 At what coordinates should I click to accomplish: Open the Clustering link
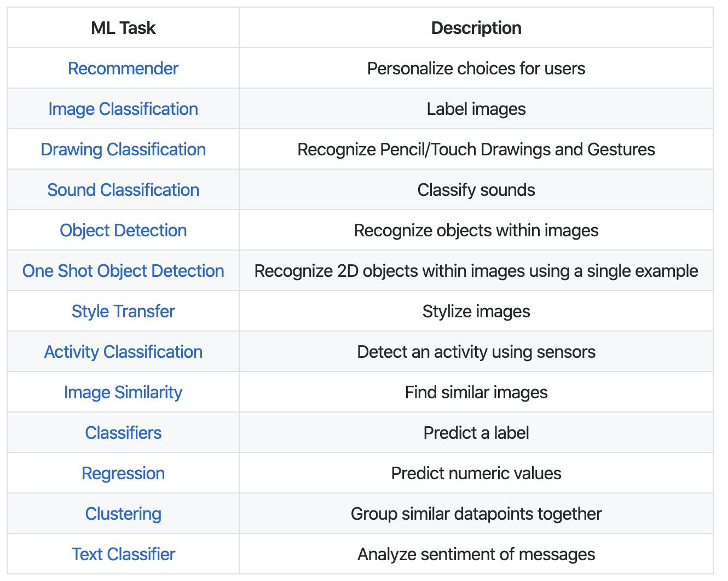pyautogui.click(x=123, y=514)
